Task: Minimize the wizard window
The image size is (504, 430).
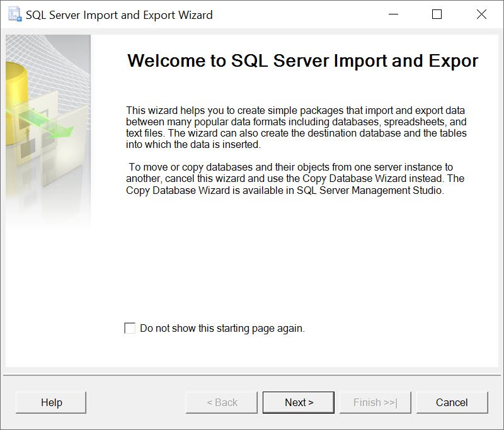Action: pyautogui.click(x=393, y=14)
